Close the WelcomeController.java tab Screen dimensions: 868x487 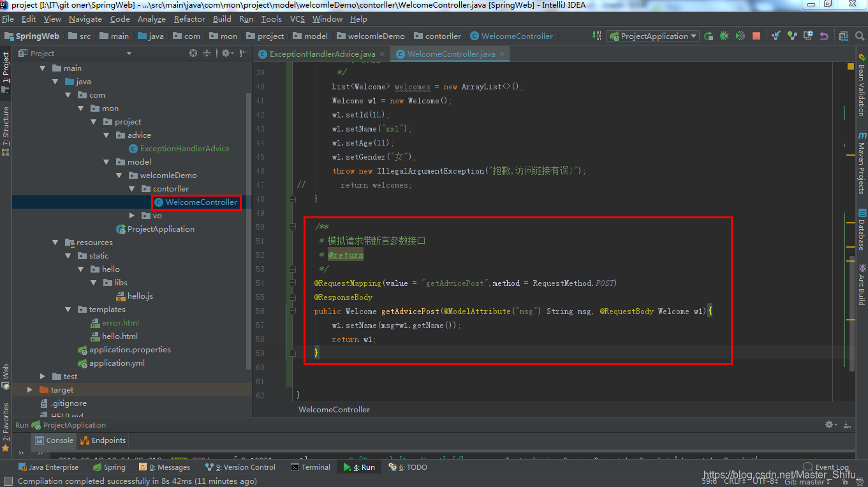[503, 54]
